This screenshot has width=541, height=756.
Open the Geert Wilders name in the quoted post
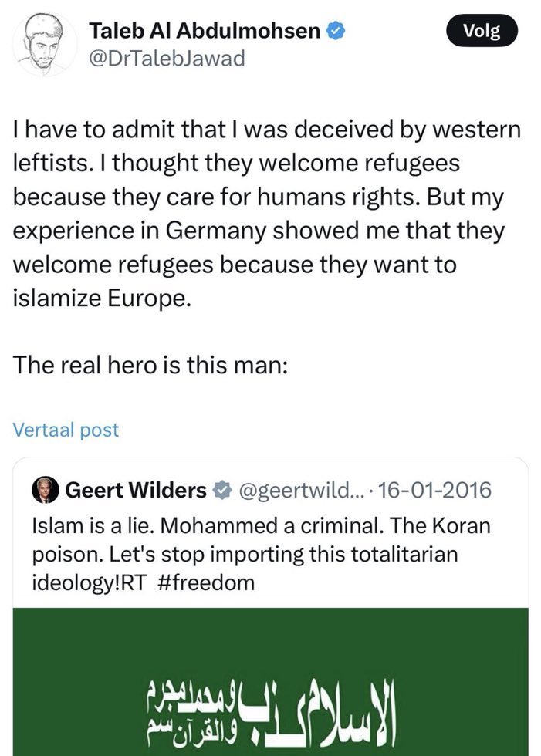click(136, 490)
